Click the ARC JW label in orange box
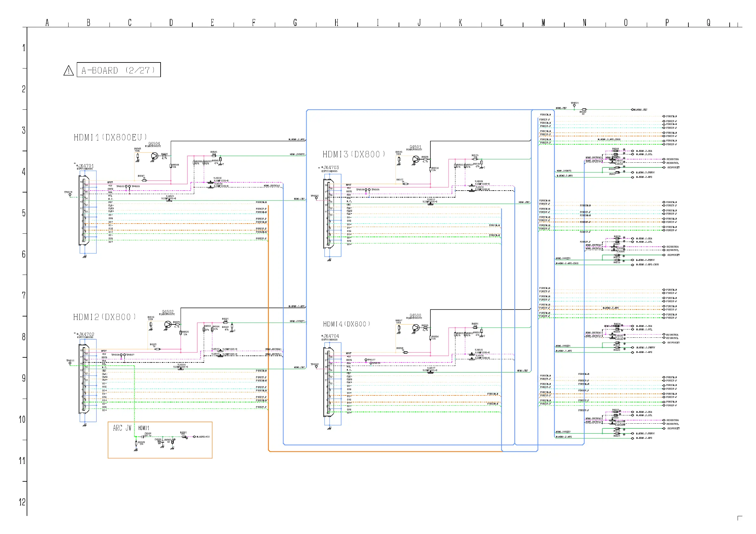The width and height of the screenshot is (756, 534). [x=122, y=428]
